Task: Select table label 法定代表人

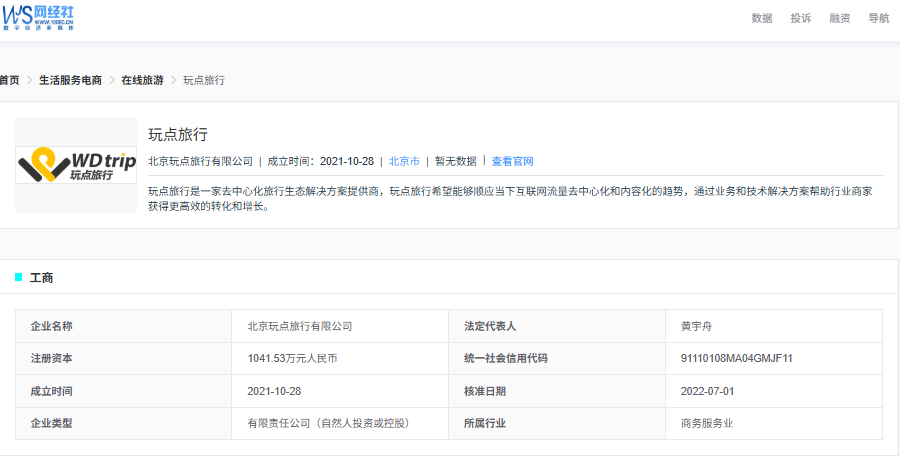Action: tap(490, 326)
